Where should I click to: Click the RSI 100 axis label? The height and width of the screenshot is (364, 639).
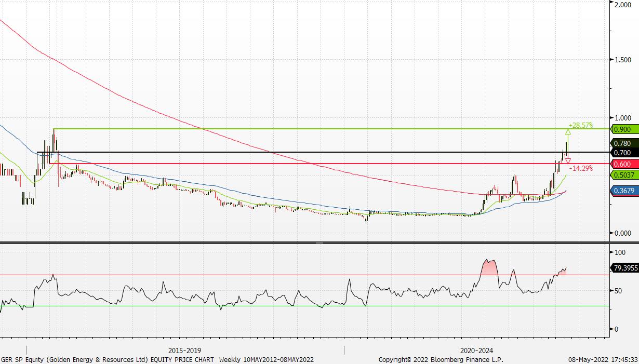point(619,252)
